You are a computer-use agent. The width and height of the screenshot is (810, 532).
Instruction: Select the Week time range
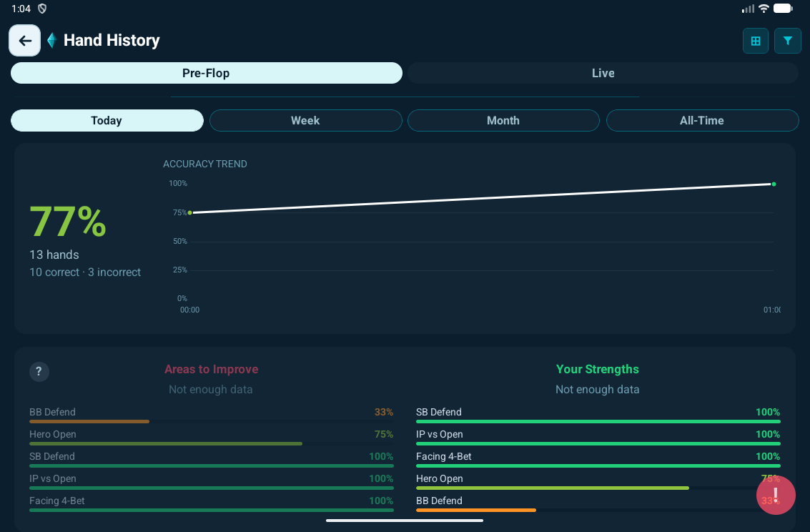[305, 120]
